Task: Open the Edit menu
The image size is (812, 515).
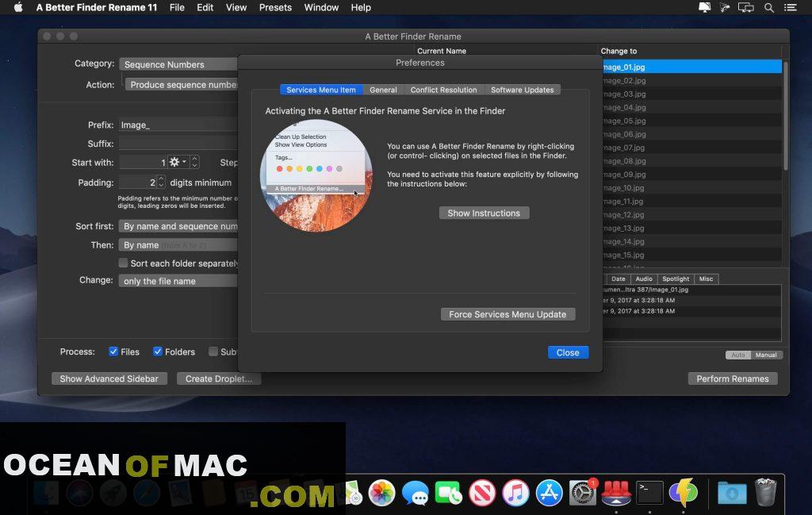Action: pyautogui.click(x=205, y=7)
